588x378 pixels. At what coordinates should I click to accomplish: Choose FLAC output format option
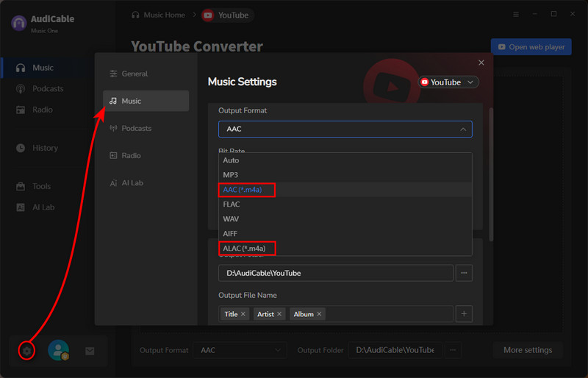345,204
